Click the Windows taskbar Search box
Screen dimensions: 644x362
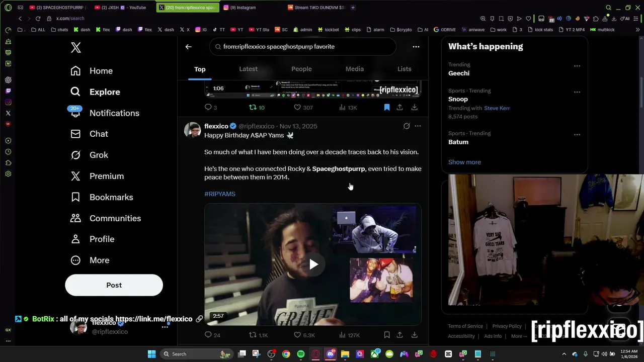click(196, 354)
